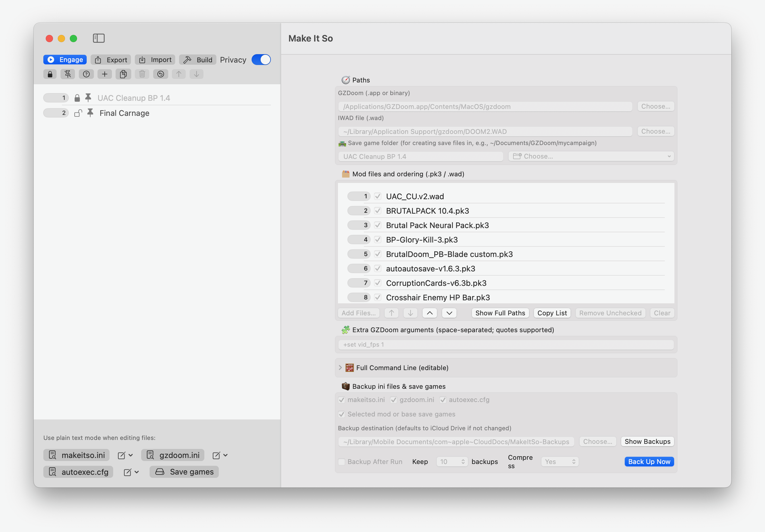This screenshot has height=532, width=765.
Task: Add a new profile with plus icon
Action: pyautogui.click(x=105, y=74)
